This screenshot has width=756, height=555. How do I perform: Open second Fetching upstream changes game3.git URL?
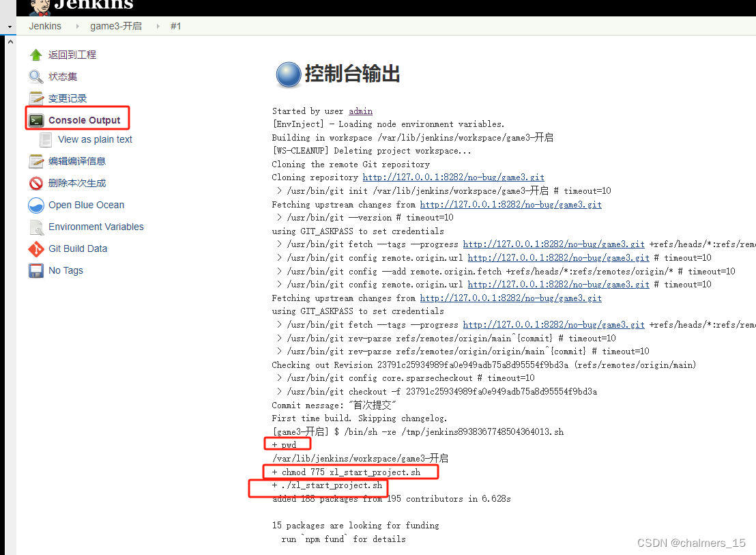pyautogui.click(x=510, y=298)
